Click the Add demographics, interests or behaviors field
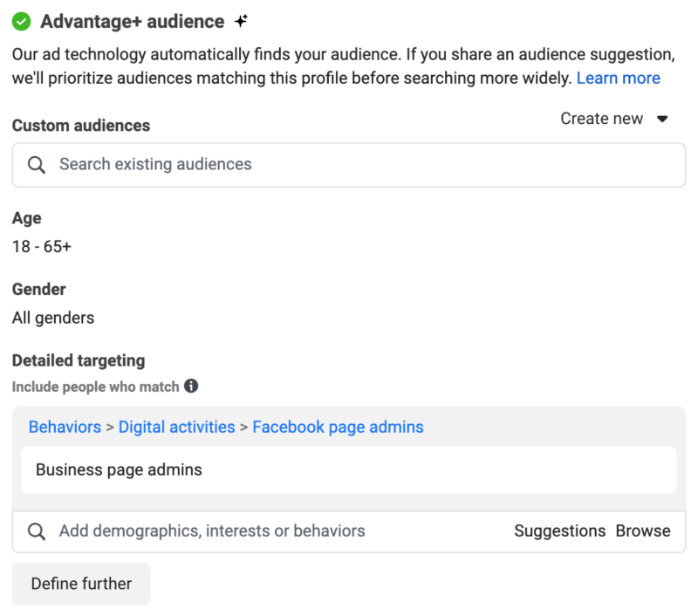Screen dimensions: 698x616 tap(262, 531)
